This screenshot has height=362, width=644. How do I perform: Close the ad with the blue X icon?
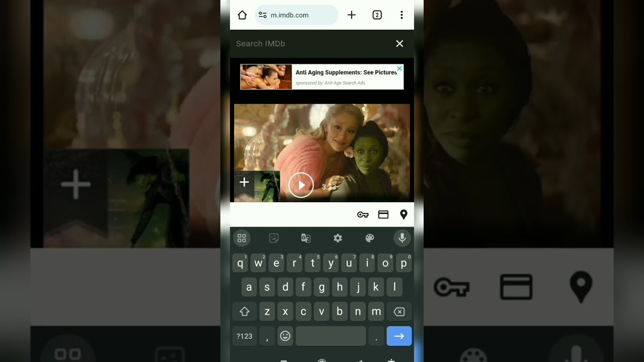pos(399,68)
